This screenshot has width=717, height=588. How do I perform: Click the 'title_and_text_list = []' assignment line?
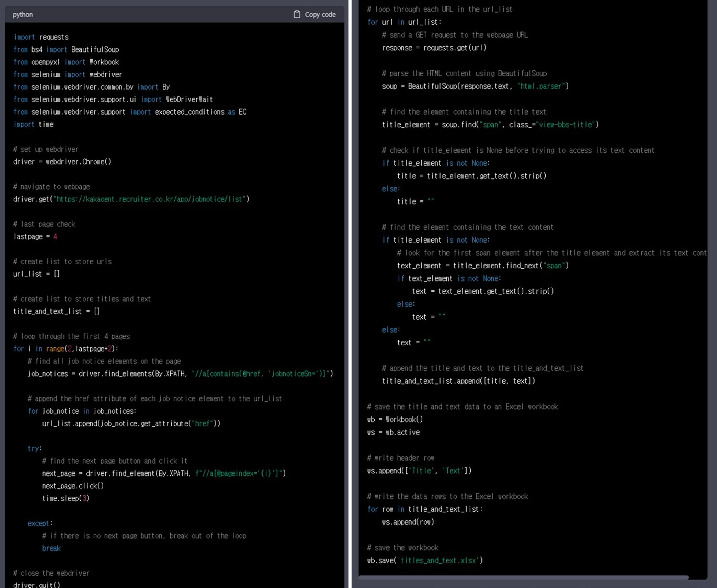56,311
